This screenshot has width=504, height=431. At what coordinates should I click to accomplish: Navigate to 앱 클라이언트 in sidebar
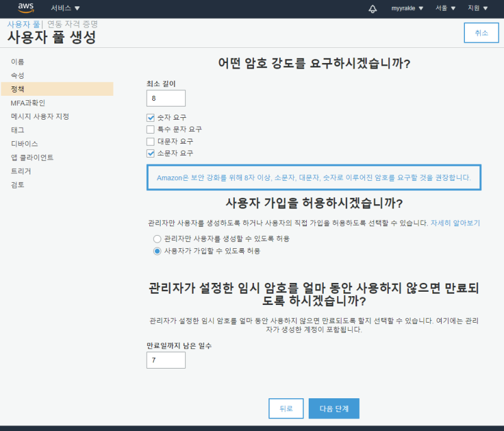click(32, 158)
